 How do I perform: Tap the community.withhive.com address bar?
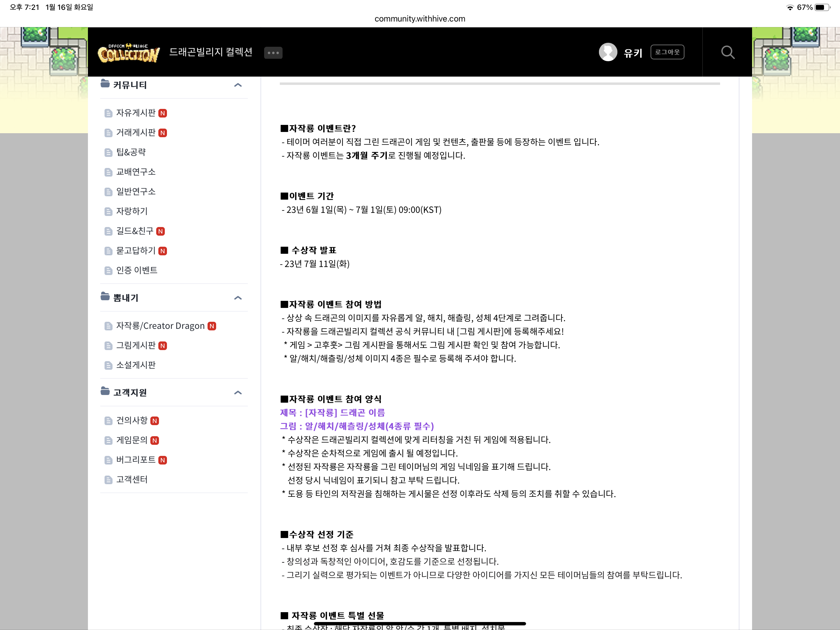tap(420, 19)
